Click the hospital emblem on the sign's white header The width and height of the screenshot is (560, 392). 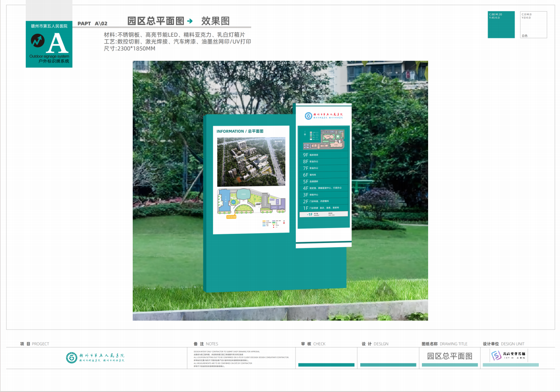308,116
